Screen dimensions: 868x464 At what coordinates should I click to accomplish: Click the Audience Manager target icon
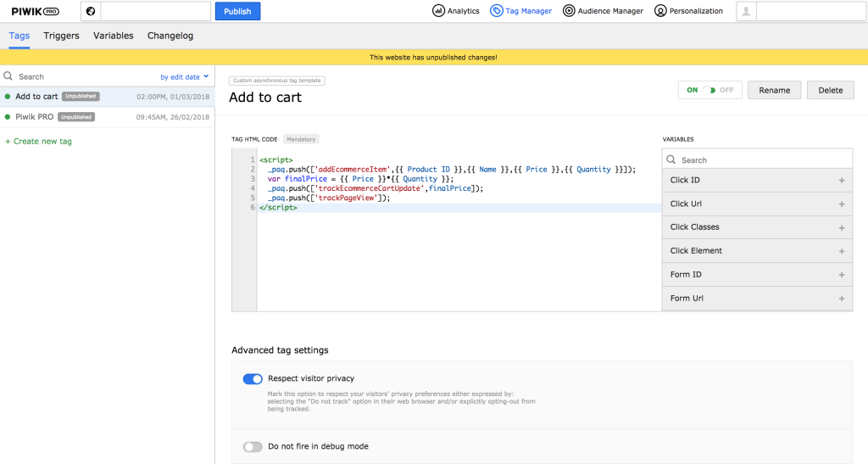coord(569,10)
